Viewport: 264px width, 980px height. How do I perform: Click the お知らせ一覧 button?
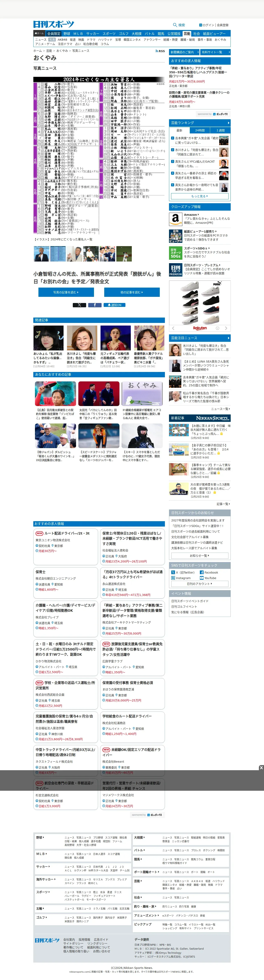(200, 556)
